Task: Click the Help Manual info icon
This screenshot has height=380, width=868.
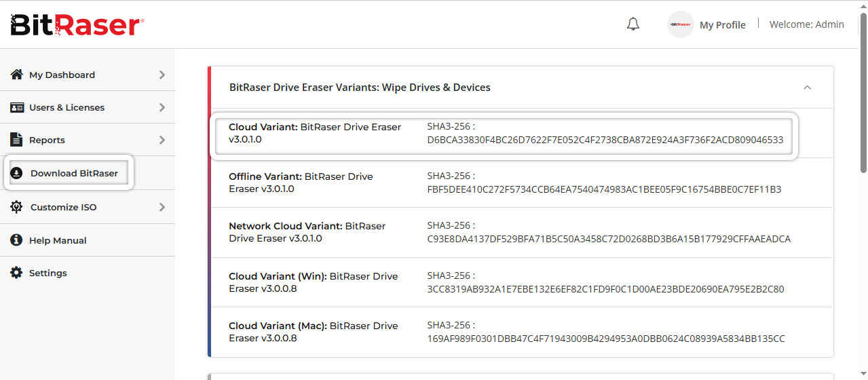Action: click(17, 240)
